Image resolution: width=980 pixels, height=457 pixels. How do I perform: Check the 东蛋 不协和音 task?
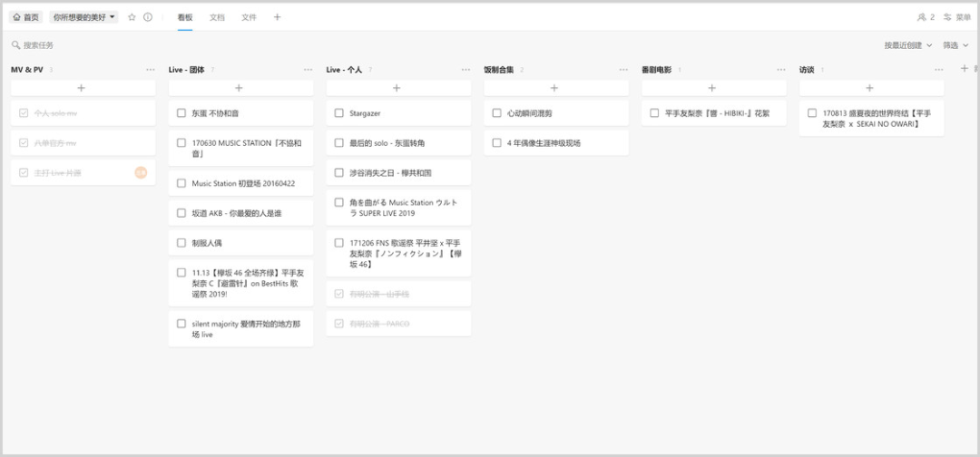tap(181, 113)
